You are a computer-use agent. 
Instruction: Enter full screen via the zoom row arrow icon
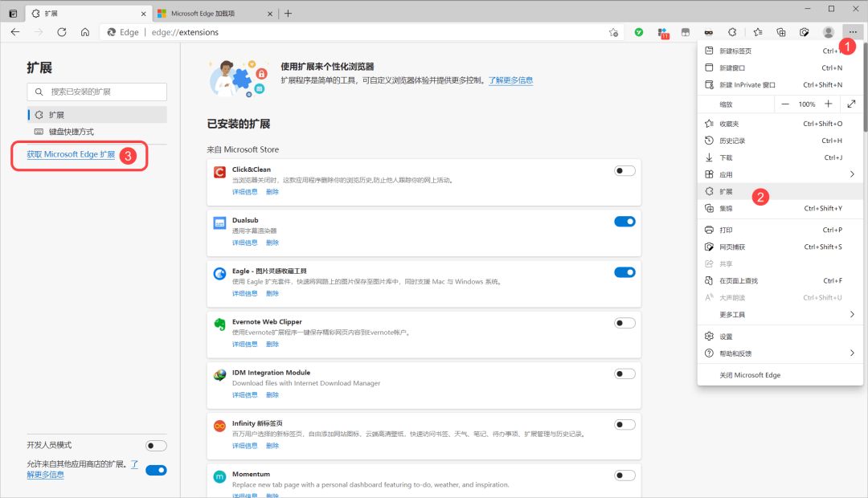[851, 104]
